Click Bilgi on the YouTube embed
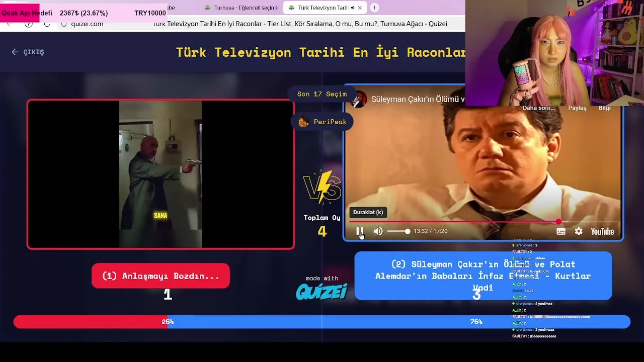Viewport: 644px width, 362px height. 604,108
